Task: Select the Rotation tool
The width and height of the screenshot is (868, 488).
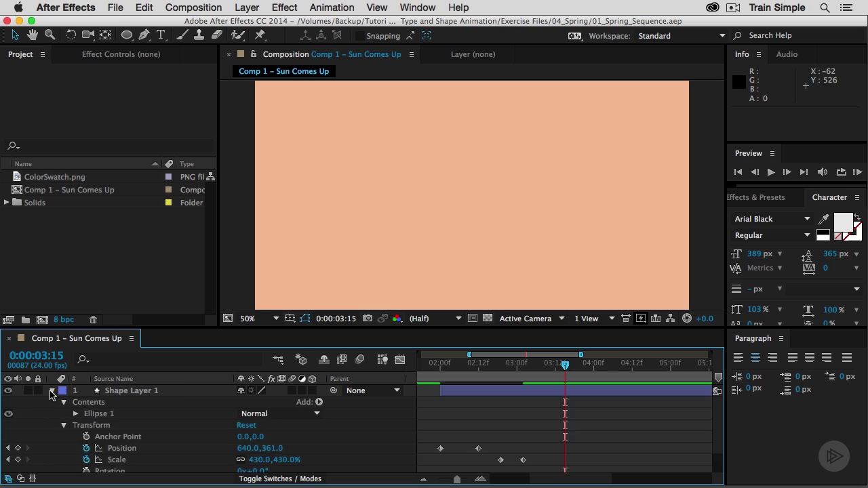Action: click(71, 35)
